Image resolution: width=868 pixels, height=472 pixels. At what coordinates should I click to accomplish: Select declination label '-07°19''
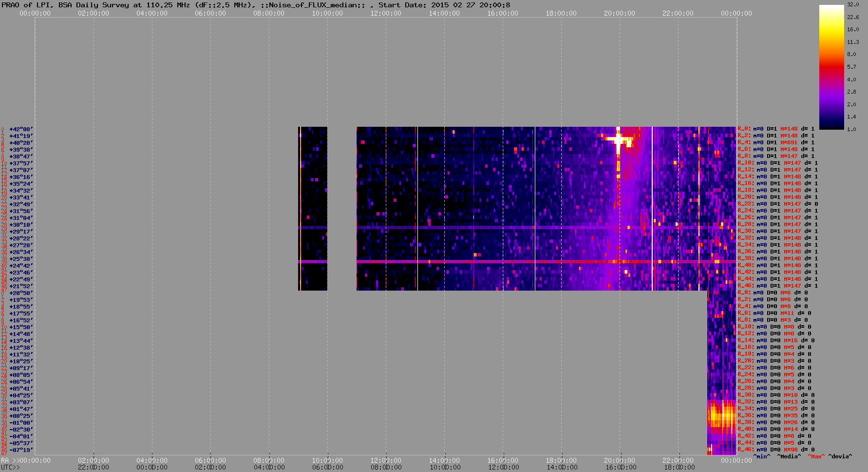[x=21, y=450]
